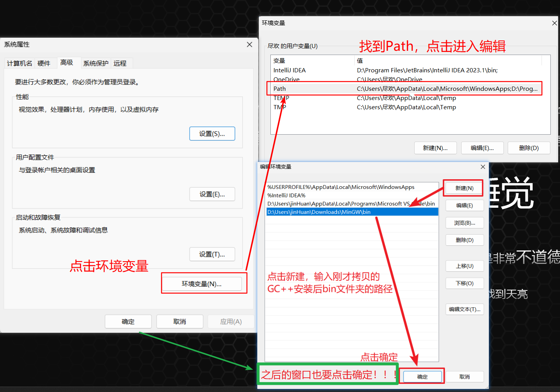Open 编辑文本(T)... editor
The image size is (560, 392).
464,309
